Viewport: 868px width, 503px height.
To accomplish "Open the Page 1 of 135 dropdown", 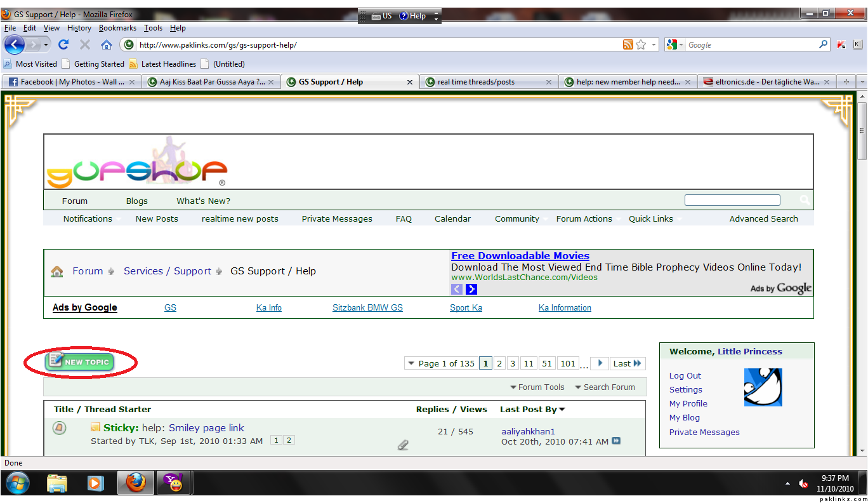I will pyautogui.click(x=441, y=363).
